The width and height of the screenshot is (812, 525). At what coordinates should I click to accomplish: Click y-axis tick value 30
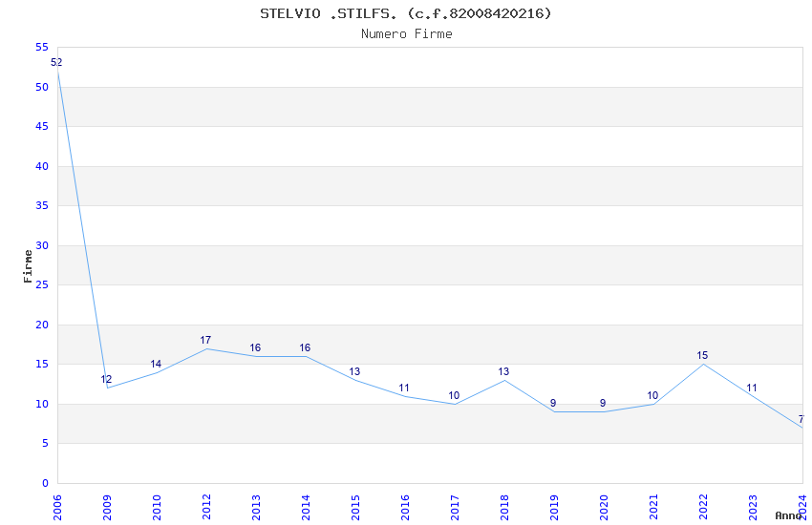(42, 245)
